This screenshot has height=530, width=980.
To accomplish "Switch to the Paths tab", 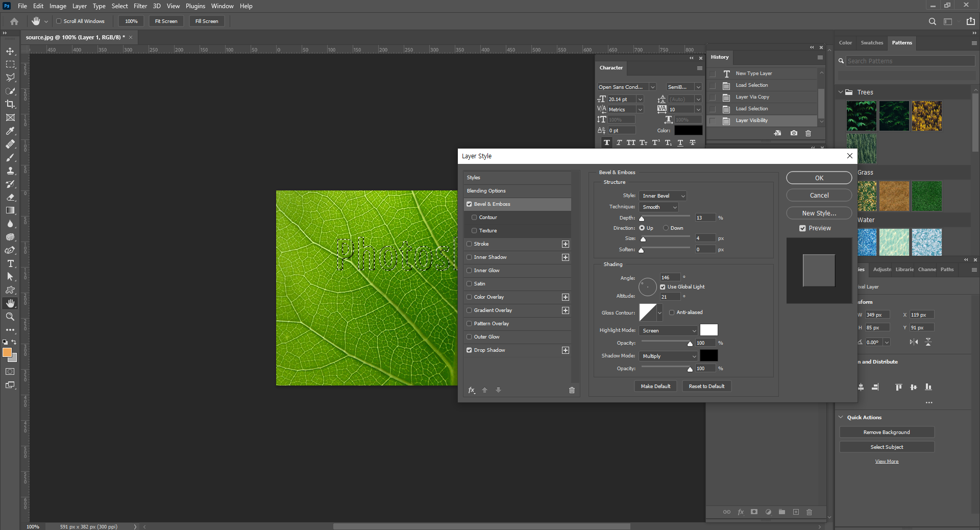I will point(947,270).
